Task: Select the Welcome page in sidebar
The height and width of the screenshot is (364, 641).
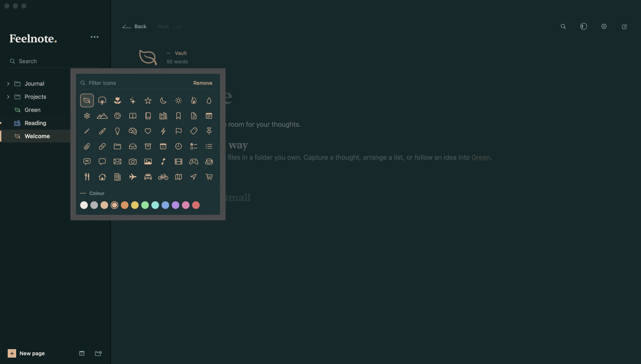Action: (35, 136)
